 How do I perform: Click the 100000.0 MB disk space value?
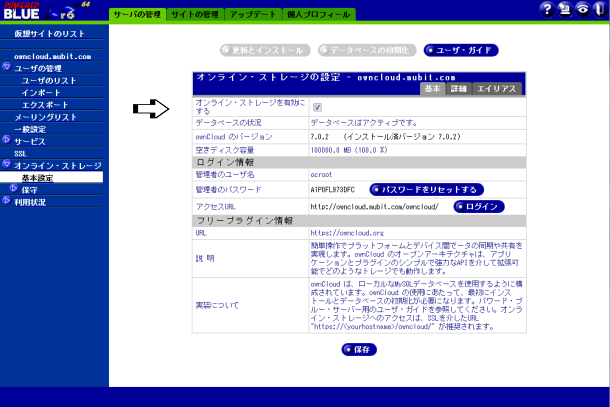point(349,150)
